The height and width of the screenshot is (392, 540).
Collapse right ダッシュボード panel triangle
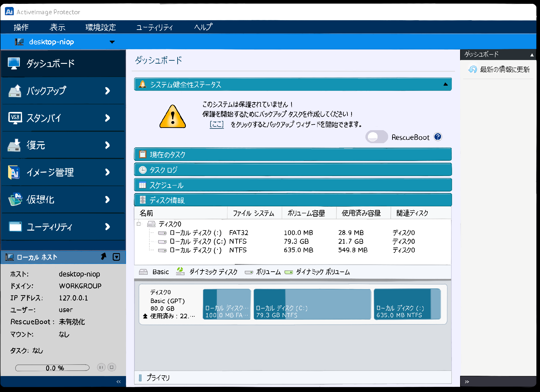coord(532,55)
